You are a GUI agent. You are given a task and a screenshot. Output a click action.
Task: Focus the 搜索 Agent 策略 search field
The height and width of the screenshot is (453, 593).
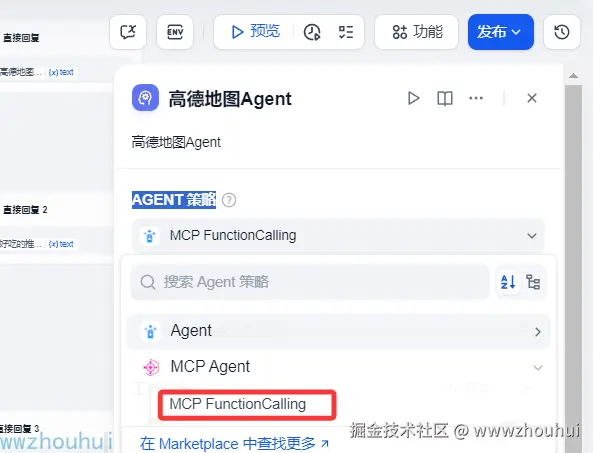tap(310, 282)
